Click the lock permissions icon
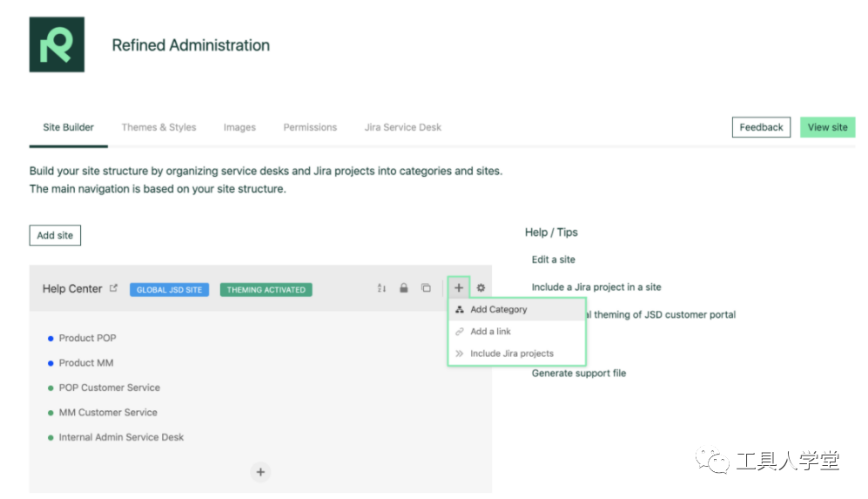Image resolution: width=868 pixels, height=499 pixels. click(404, 288)
